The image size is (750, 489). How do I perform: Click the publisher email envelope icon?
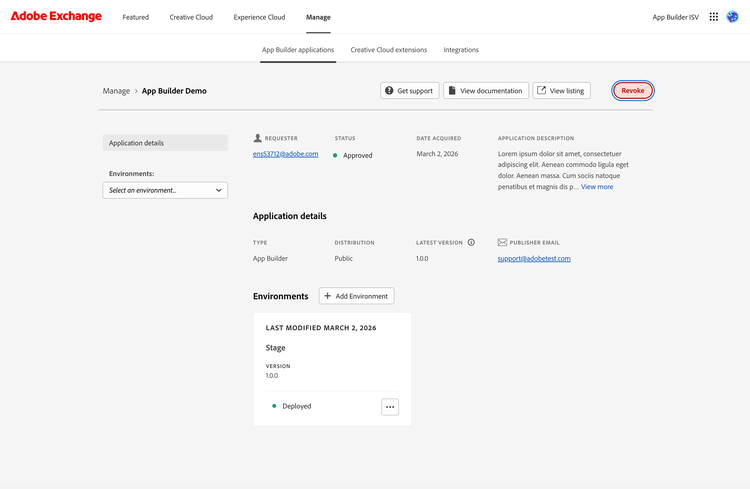(x=502, y=243)
